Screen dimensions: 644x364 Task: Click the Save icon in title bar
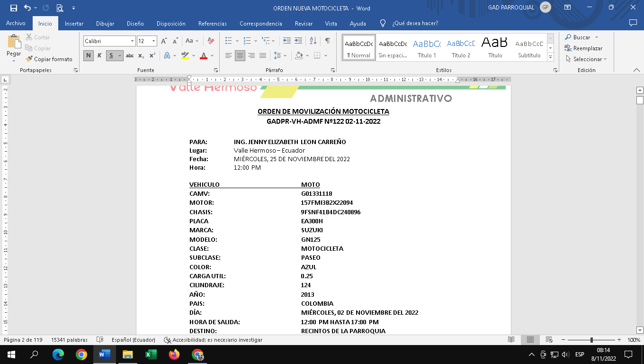point(13,8)
